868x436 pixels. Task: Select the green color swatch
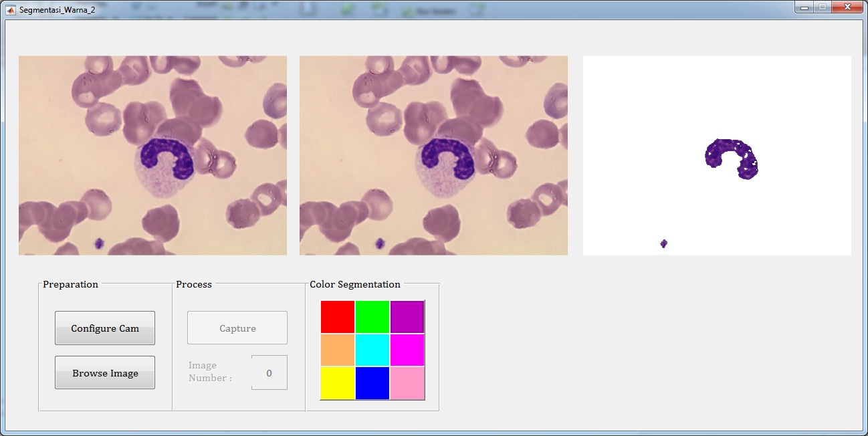372,317
